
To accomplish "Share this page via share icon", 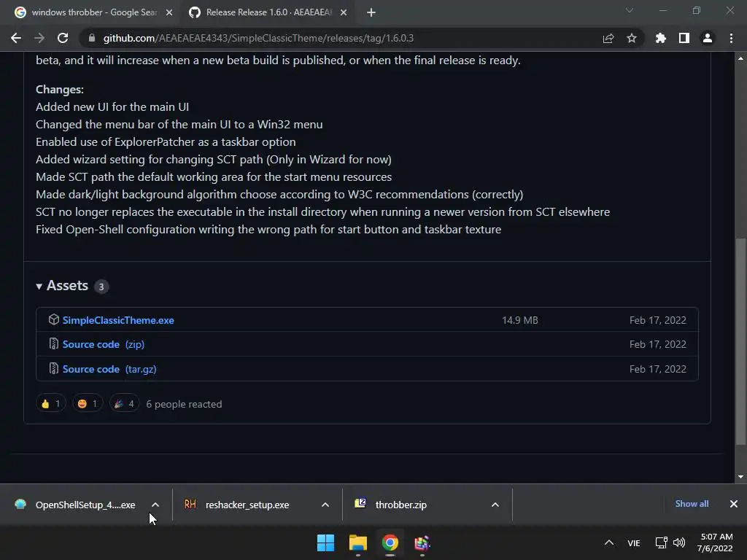I will click(x=608, y=38).
